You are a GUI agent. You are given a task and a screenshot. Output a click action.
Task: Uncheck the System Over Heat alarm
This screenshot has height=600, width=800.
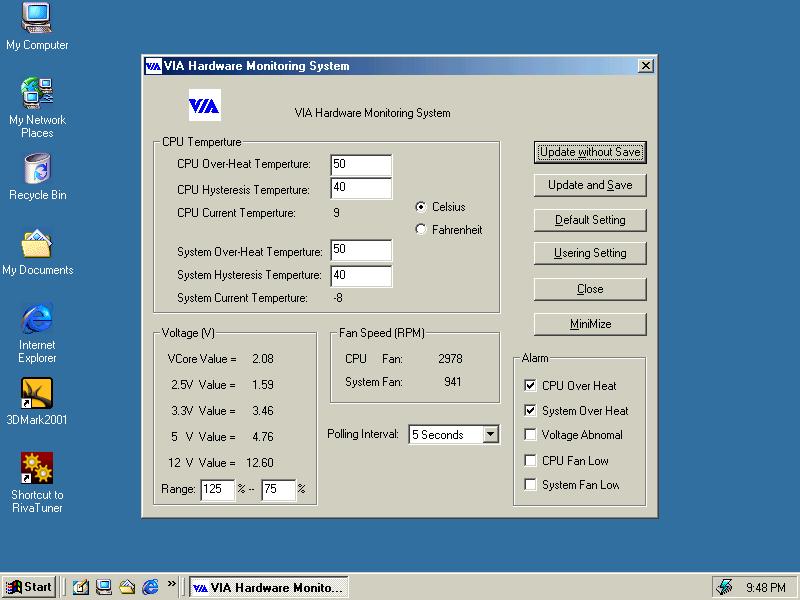pos(530,410)
